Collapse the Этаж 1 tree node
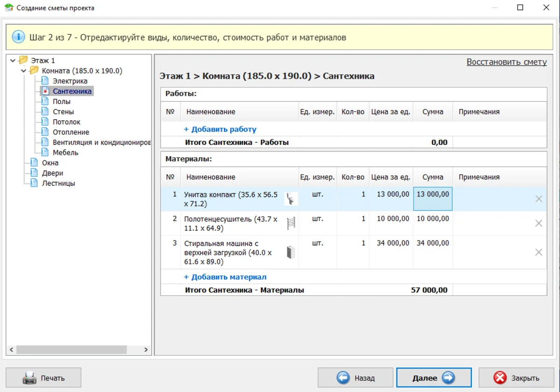 point(13,61)
